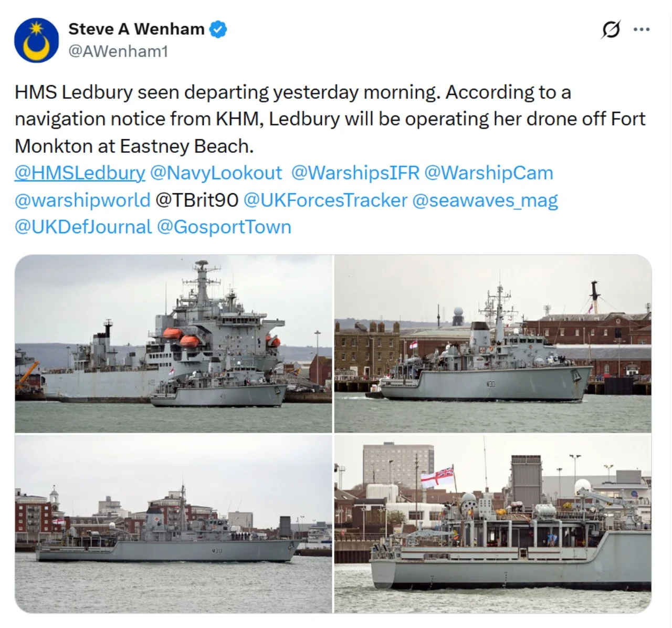Follow the @HMSLedbury mention link
The height and width of the screenshot is (628, 672).
pyautogui.click(x=80, y=173)
